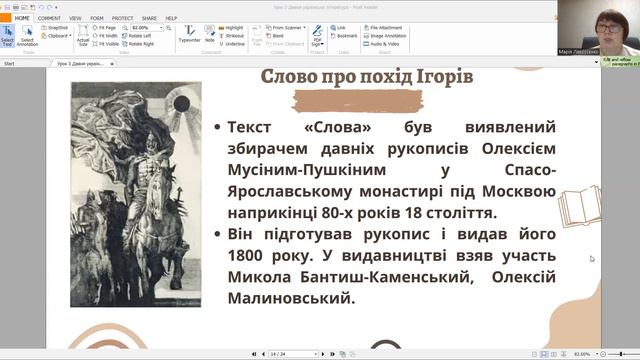Viewport: 640px width, 360px height.
Task: Select the Select Text tool
Action: click(x=7, y=36)
